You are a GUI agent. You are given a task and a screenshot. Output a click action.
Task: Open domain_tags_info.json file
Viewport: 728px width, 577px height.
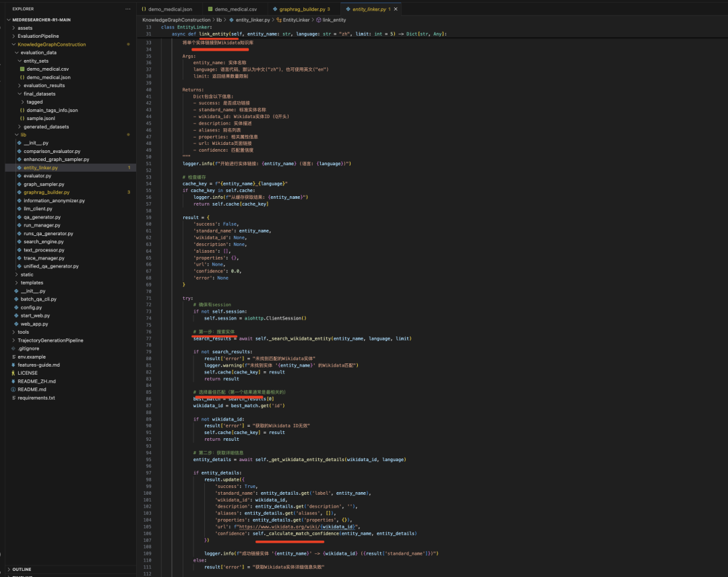tap(52, 110)
